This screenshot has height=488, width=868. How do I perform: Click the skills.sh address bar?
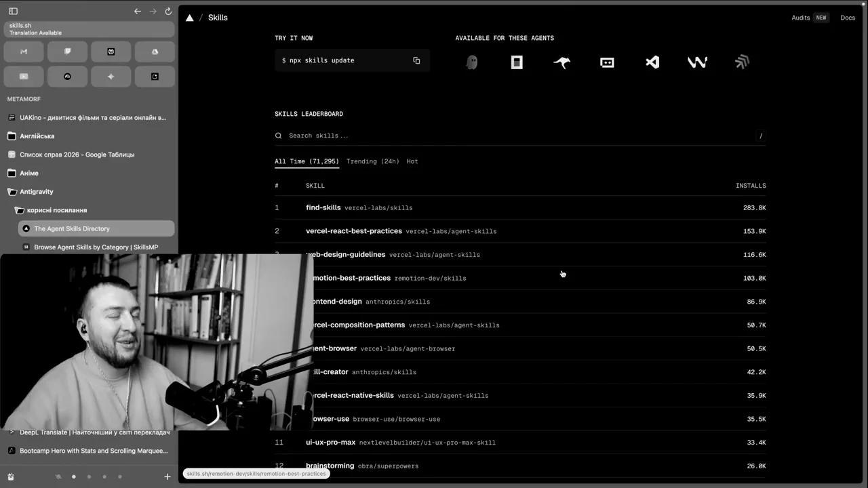point(89,29)
